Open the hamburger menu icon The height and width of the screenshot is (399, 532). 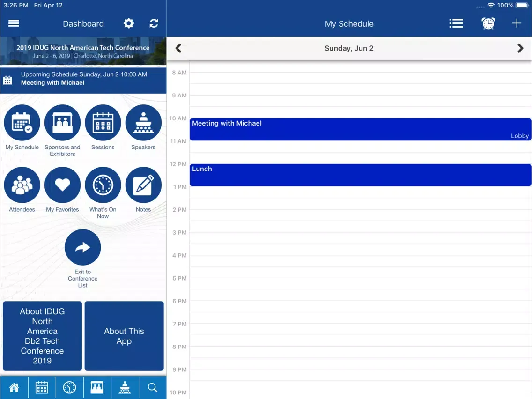(14, 23)
